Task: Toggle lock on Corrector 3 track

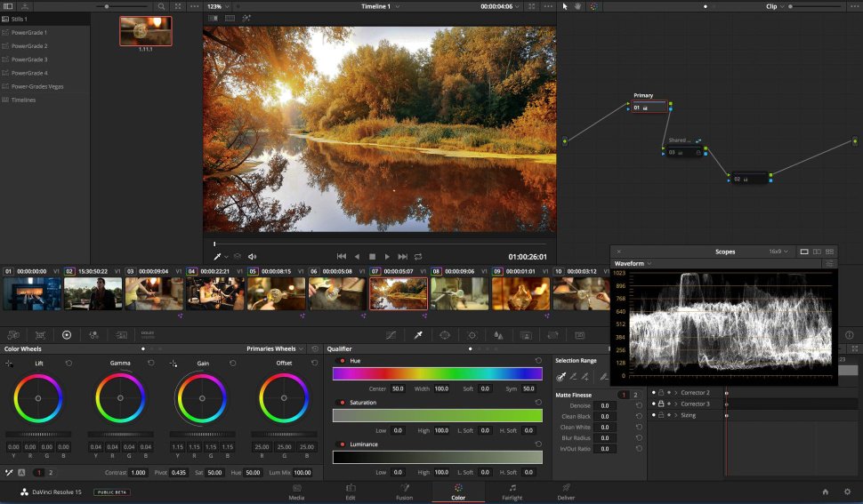Action: point(661,404)
